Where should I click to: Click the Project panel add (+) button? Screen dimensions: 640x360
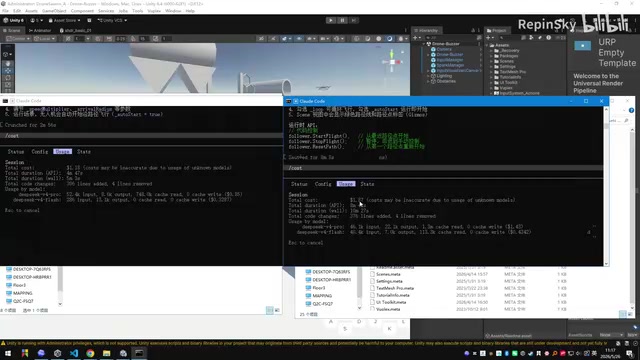(489, 38)
